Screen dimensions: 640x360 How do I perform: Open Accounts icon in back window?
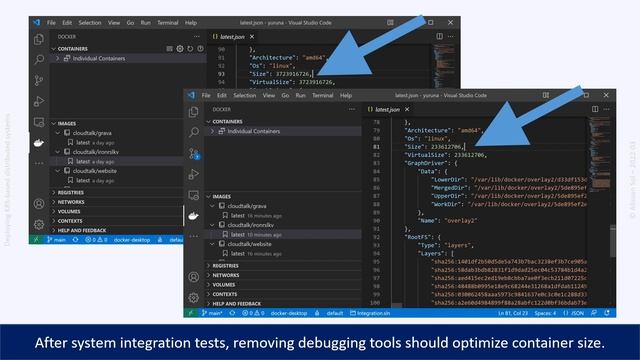(39, 204)
